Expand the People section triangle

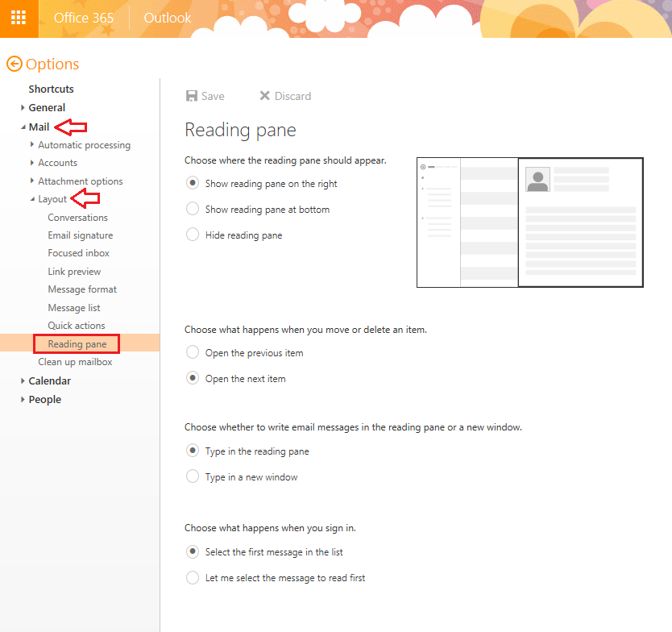pos(23,399)
